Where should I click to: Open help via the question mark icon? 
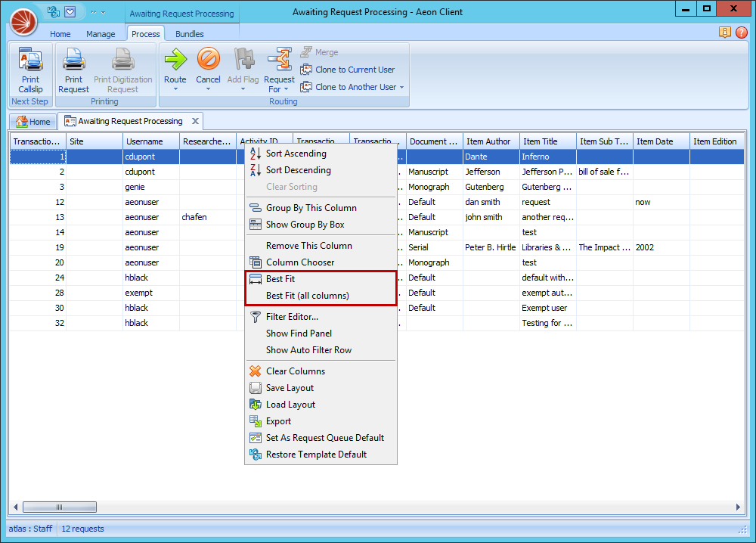(742, 33)
